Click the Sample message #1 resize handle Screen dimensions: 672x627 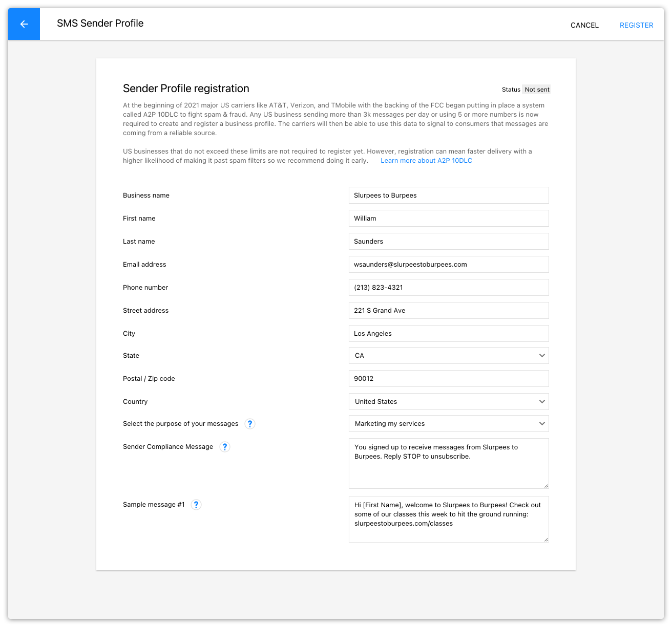(x=546, y=539)
